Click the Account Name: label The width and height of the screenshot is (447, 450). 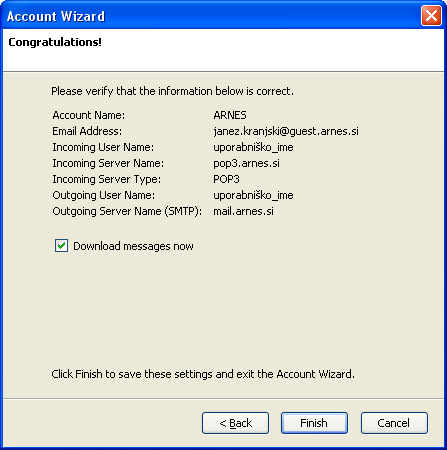coord(89,115)
